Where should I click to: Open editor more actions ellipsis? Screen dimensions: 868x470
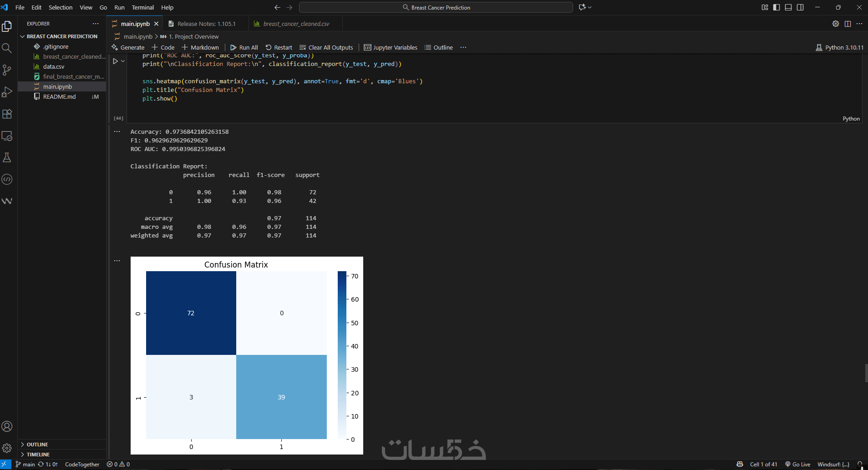click(x=859, y=24)
